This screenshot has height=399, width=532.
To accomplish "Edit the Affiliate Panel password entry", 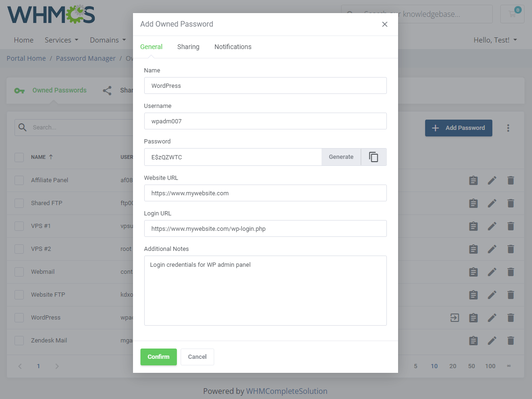I will click(x=492, y=180).
